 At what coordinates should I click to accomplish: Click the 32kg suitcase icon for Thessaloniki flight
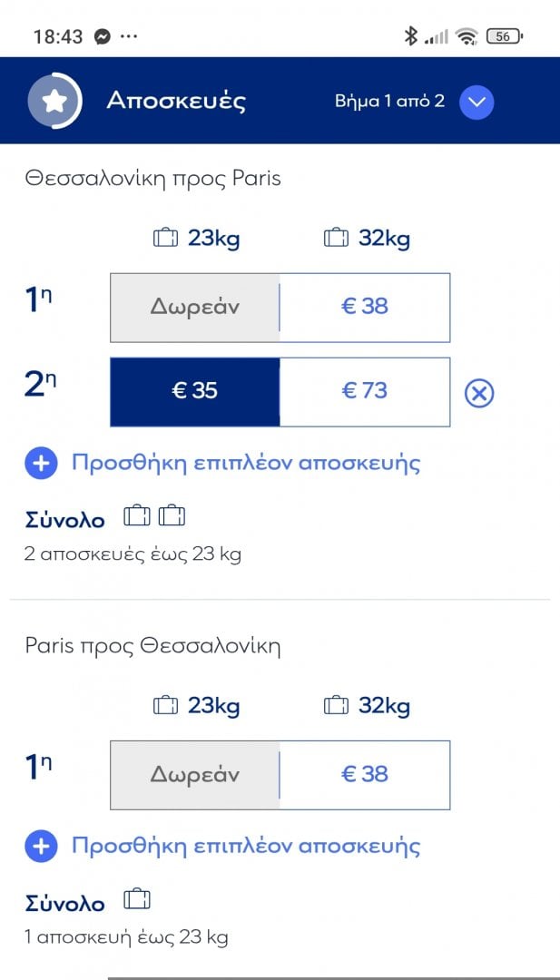click(x=335, y=237)
